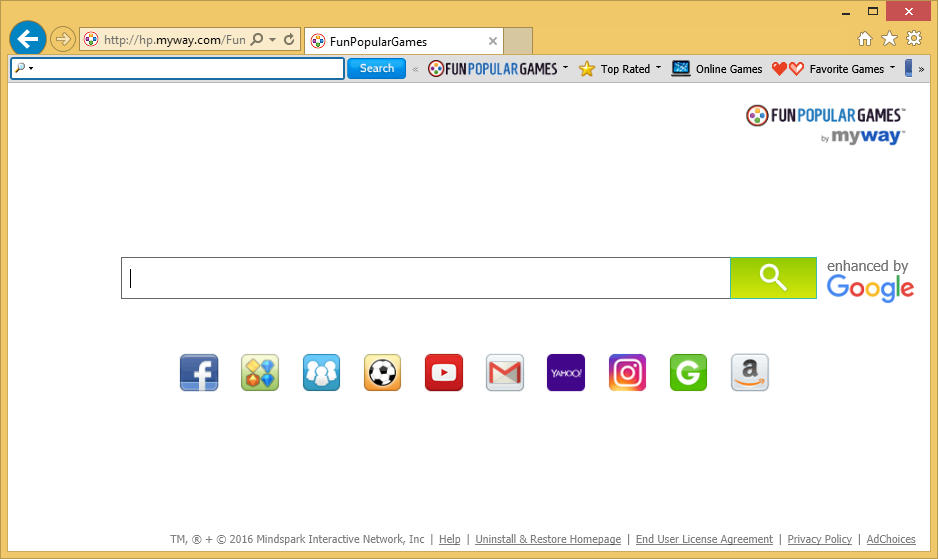Minimize the browser window

coord(846,12)
